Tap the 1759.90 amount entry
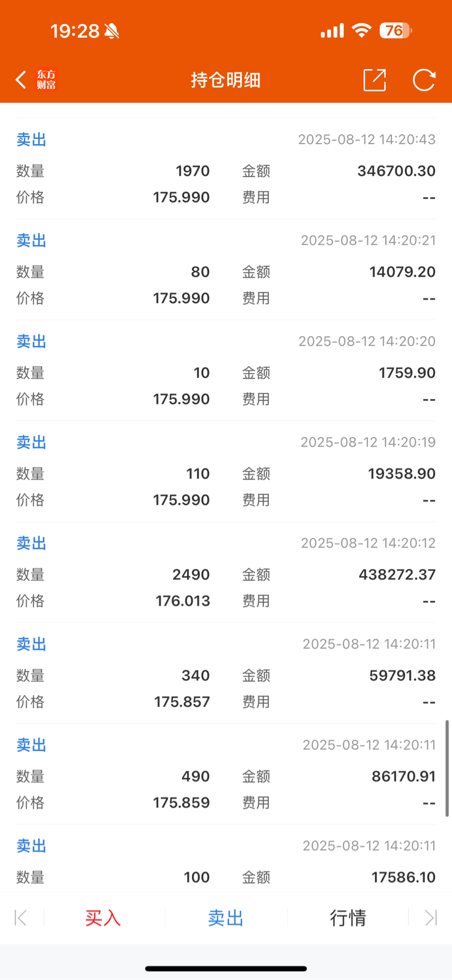452x980 pixels. 407,373
